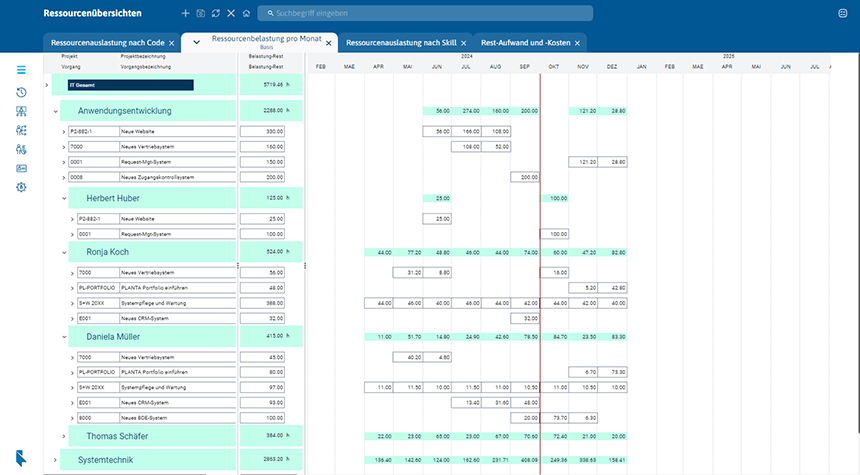Expand the IT Gesamt row
The height and width of the screenshot is (475, 860).
click(47, 85)
